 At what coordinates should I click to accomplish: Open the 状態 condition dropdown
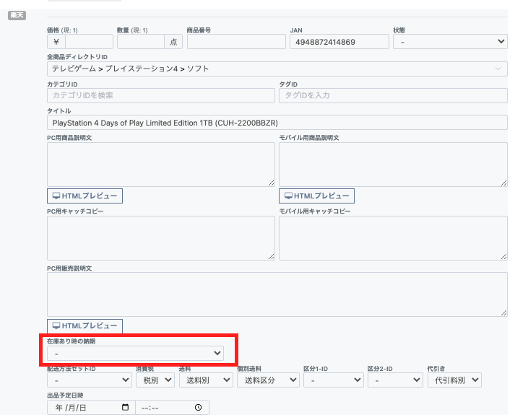coord(450,42)
